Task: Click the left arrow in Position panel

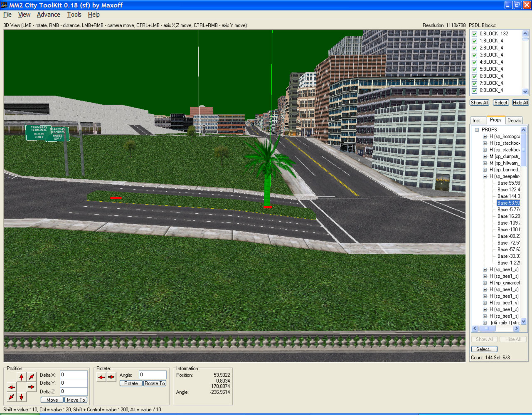Action: 12,387
